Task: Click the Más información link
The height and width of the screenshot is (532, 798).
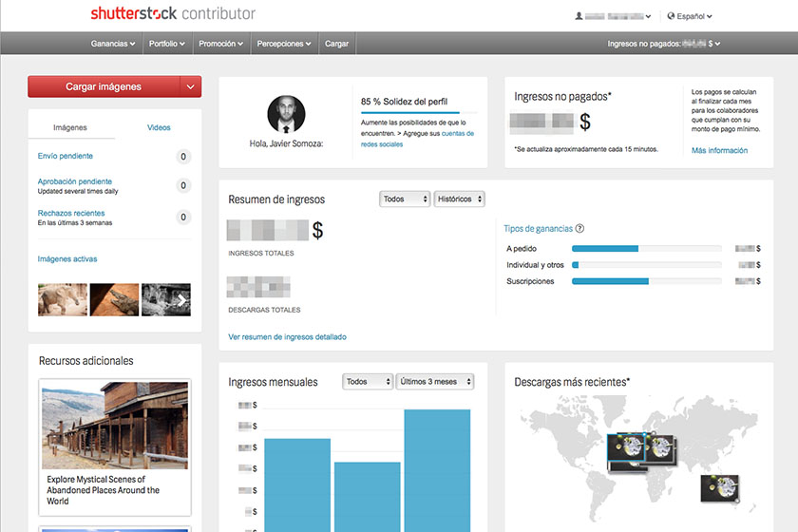Action: coord(719,150)
